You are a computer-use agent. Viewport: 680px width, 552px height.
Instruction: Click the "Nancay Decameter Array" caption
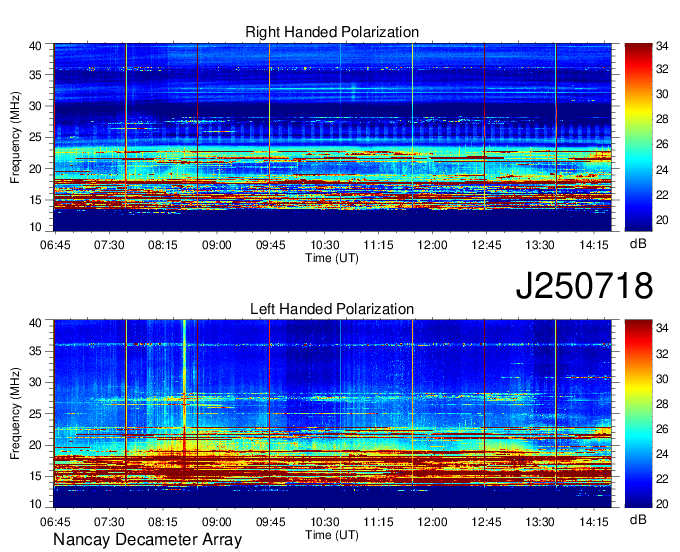click(x=147, y=540)
